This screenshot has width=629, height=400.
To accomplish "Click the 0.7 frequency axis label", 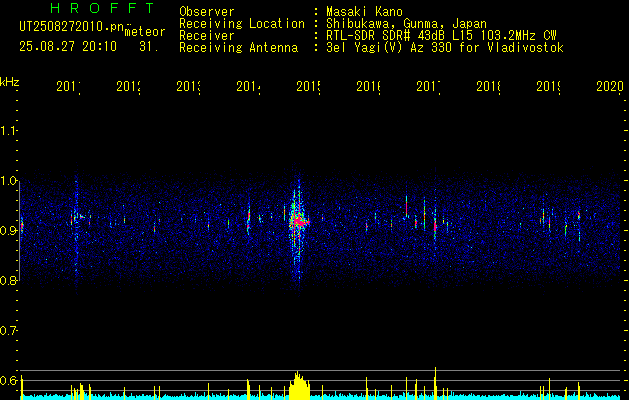I will pos(8,331).
